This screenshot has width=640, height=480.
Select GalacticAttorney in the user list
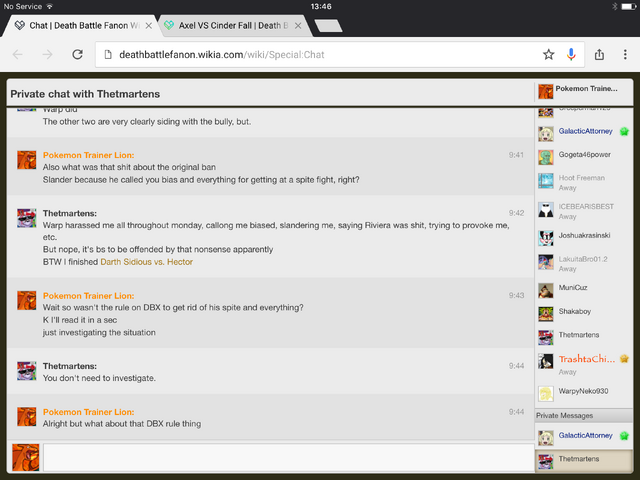[585, 131]
